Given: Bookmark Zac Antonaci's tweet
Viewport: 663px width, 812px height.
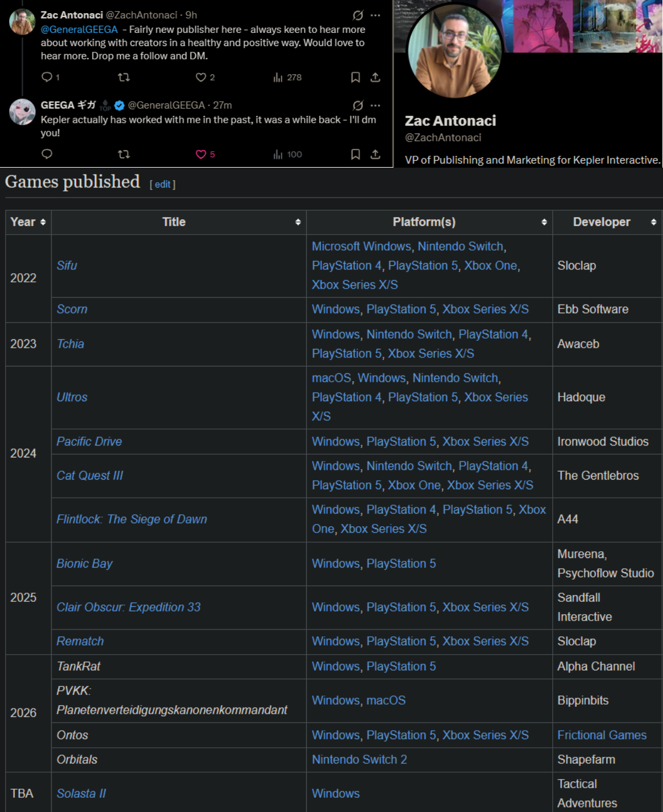Looking at the screenshot, I should (x=355, y=77).
